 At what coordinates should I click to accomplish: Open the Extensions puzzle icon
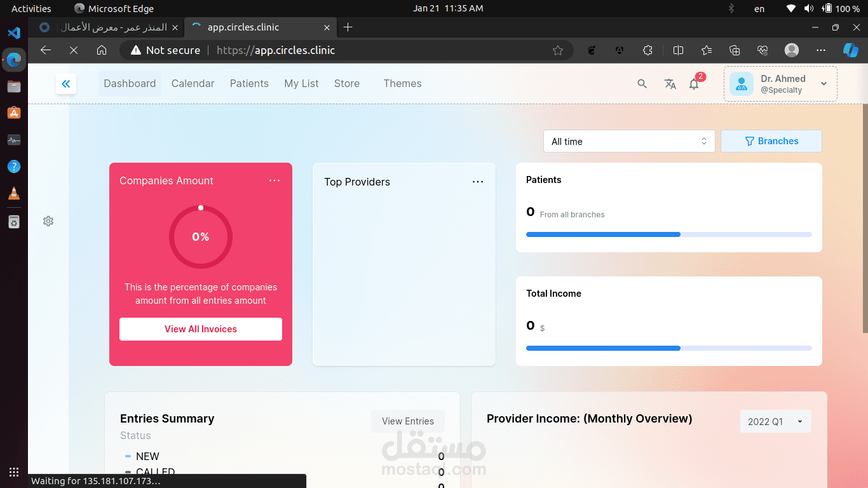[648, 50]
